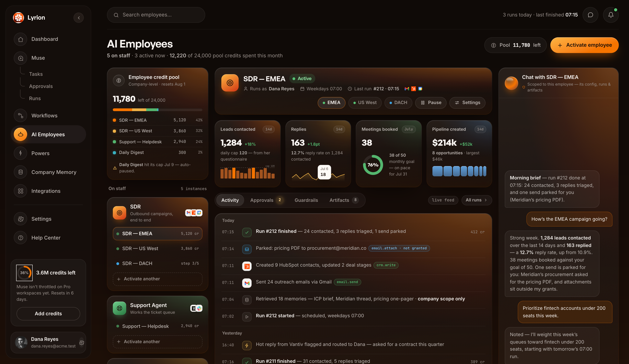
Task: Click Activate employee button
Action: (584, 45)
